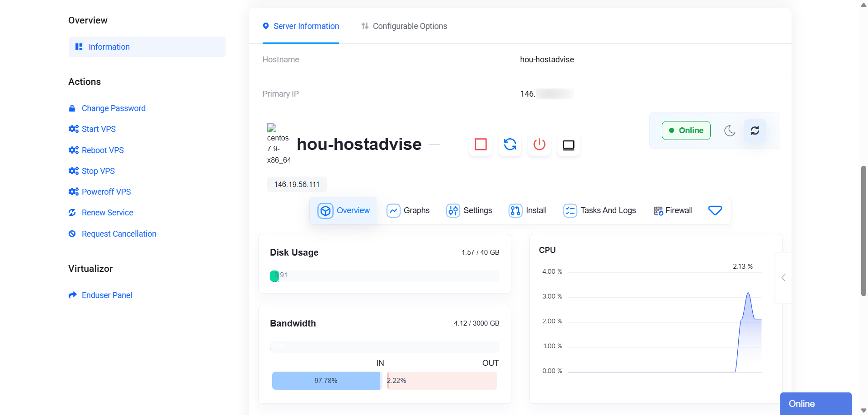
Task: Open the Install tab
Action: tap(528, 210)
